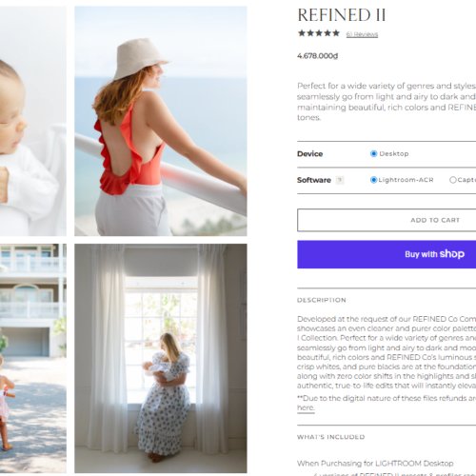Open the sleeping baby photo
This screenshot has width=476, height=476.
click(33, 121)
